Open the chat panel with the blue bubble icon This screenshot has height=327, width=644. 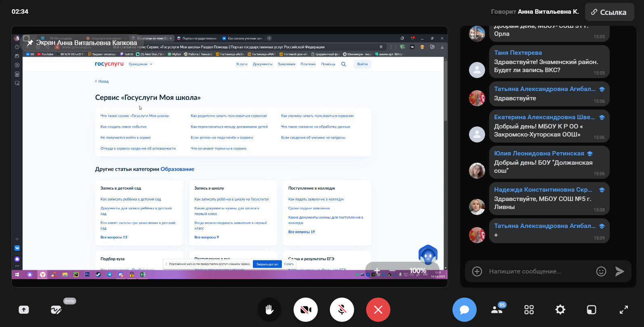(x=464, y=310)
